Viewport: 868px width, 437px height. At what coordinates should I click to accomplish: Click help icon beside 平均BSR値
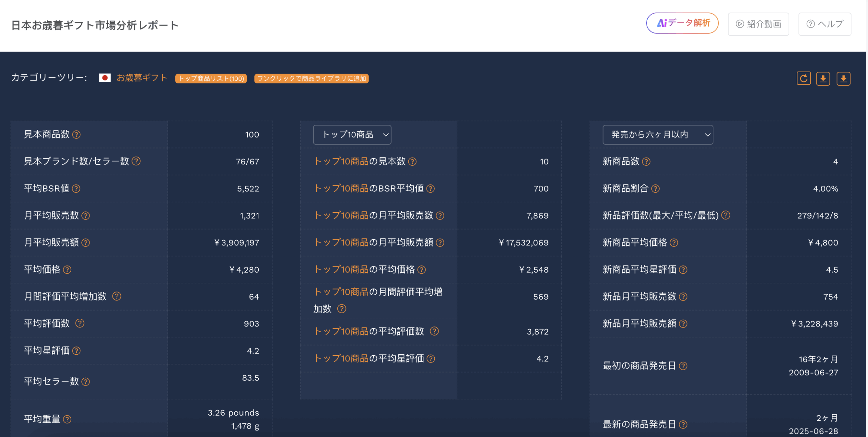[x=76, y=188]
